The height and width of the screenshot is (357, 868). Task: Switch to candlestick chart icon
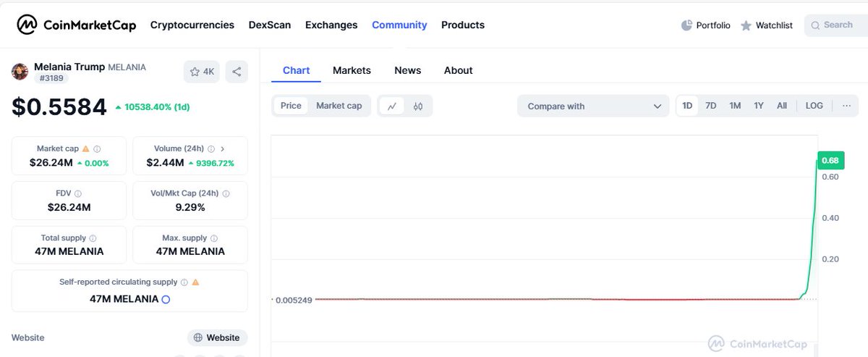(x=417, y=106)
